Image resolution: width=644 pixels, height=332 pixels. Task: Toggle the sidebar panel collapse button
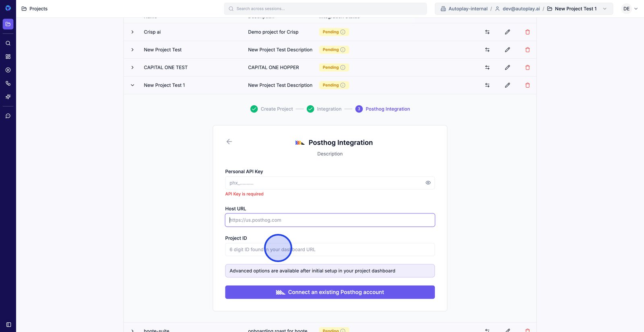coord(8,324)
